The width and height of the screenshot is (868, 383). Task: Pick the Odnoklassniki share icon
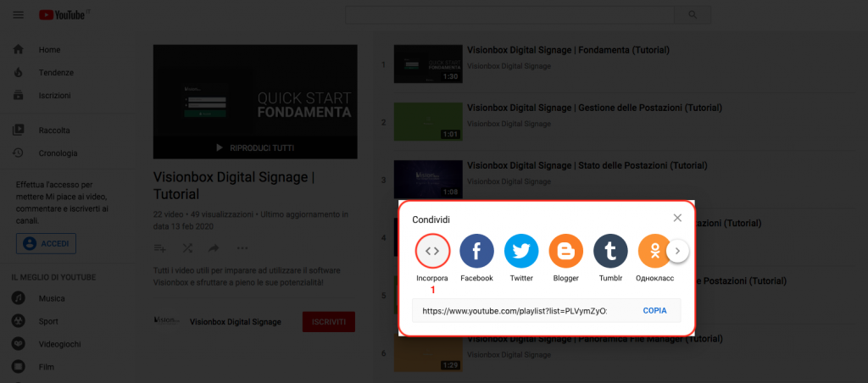654,251
